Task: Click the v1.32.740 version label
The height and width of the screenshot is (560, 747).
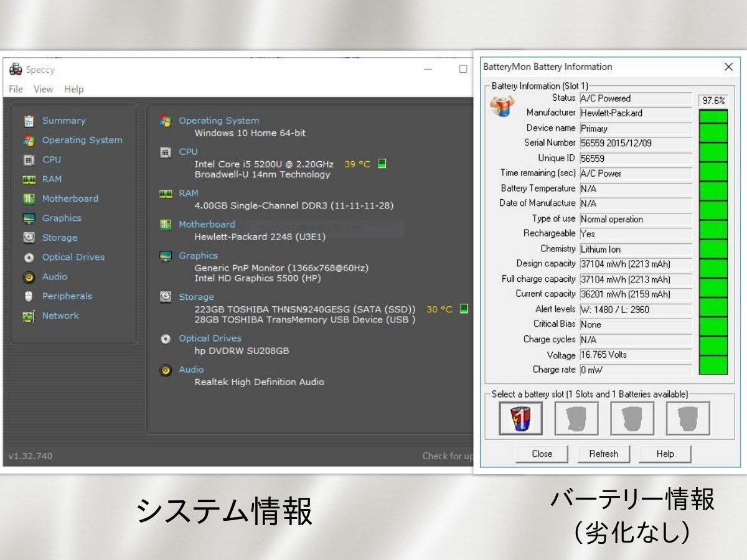Action: (x=31, y=456)
